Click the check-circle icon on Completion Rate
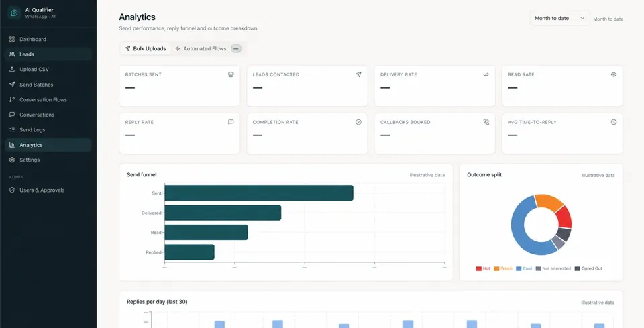Image resolution: width=644 pixels, height=328 pixels. [358, 122]
